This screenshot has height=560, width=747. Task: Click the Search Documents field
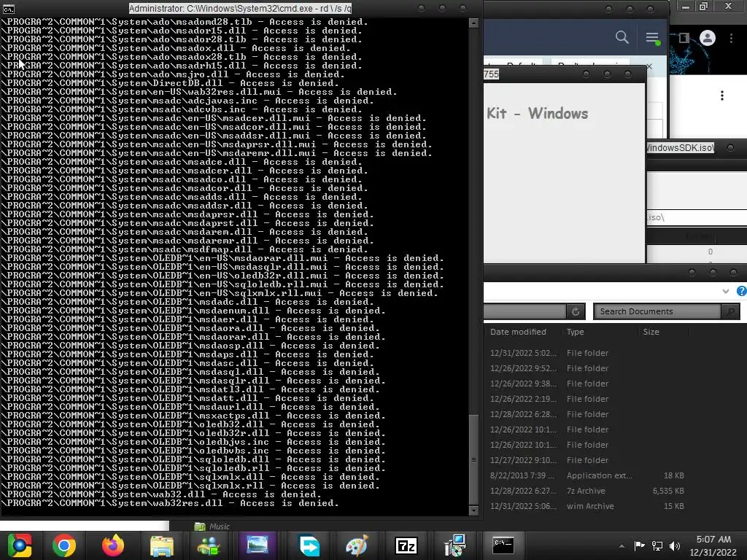tap(657, 311)
